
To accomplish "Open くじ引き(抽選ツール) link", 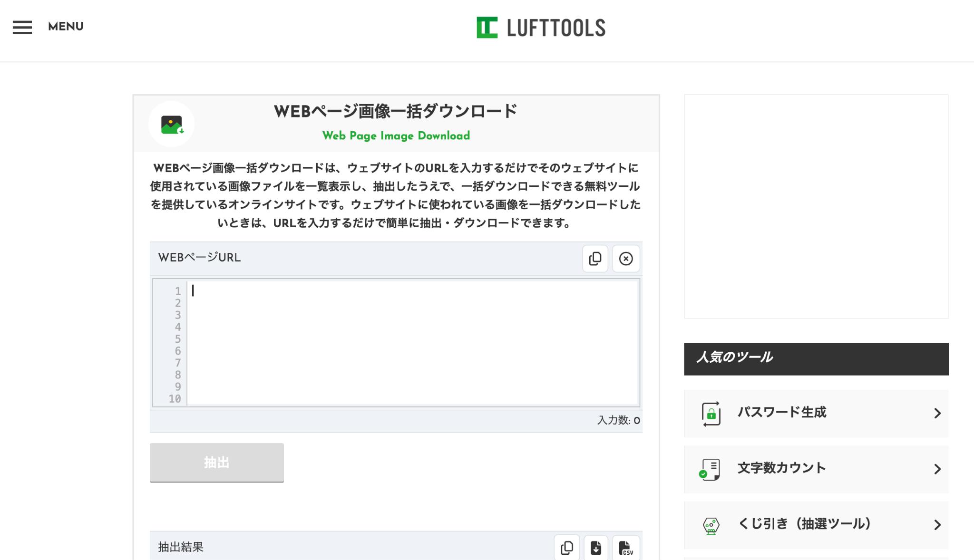I will pos(816,525).
